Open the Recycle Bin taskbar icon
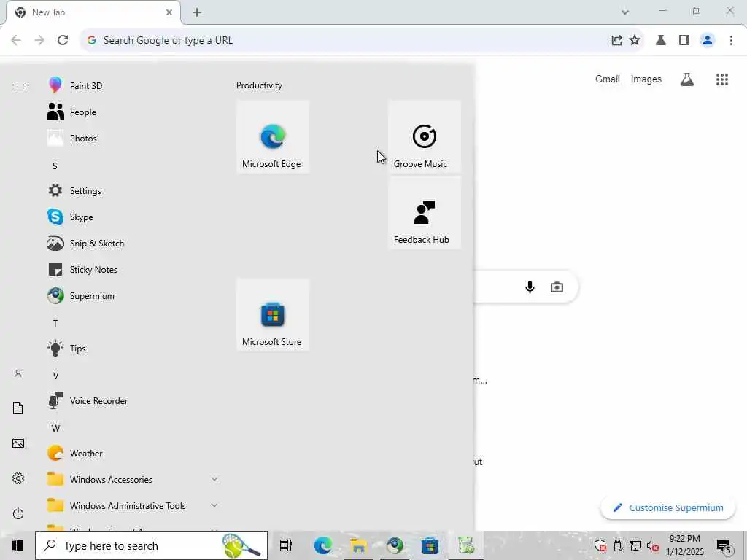747x560 pixels. 465,545
